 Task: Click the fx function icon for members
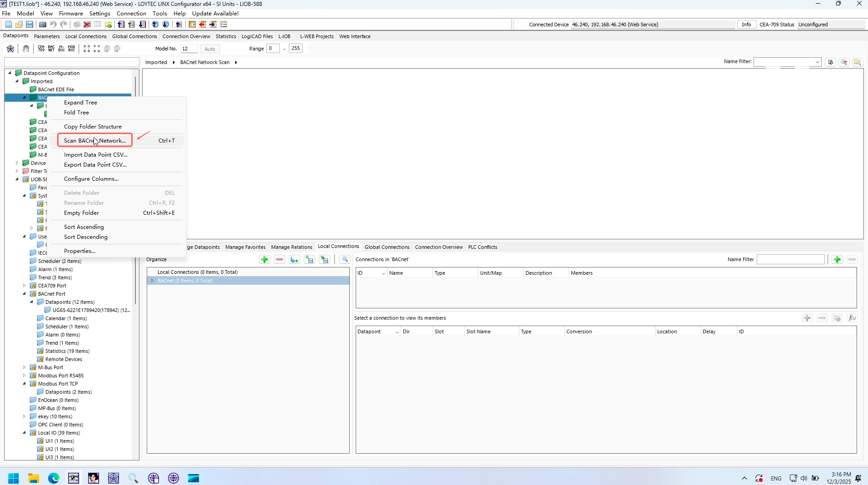click(x=852, y=318)
